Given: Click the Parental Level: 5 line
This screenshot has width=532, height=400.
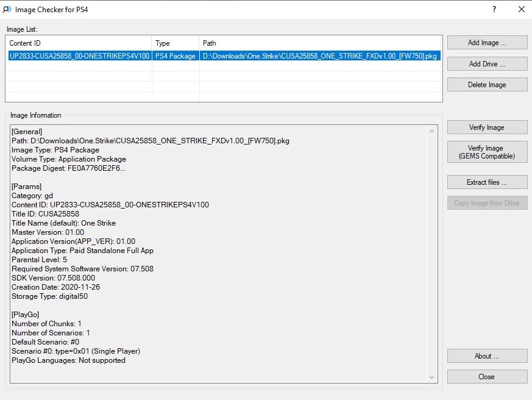Looking at the screenshot, I should click(40, 260).
